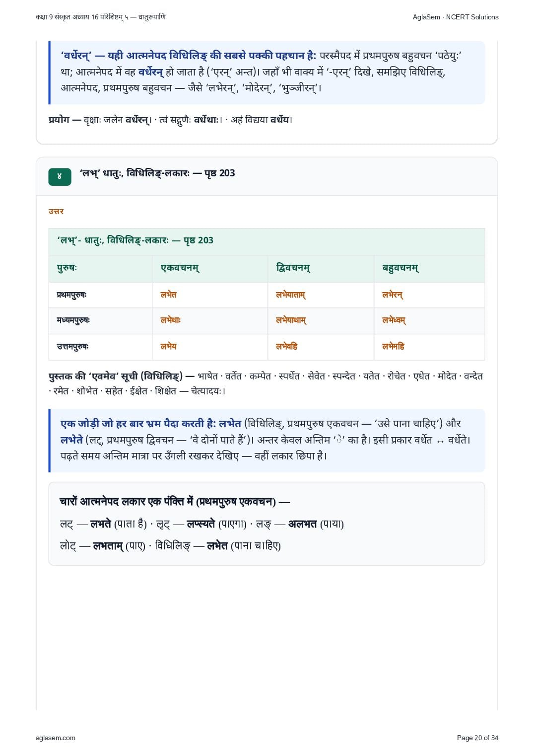This screenshot has height=756, width=534.
Task: Click the उत्तर label above the table
Action: point(56,212)
